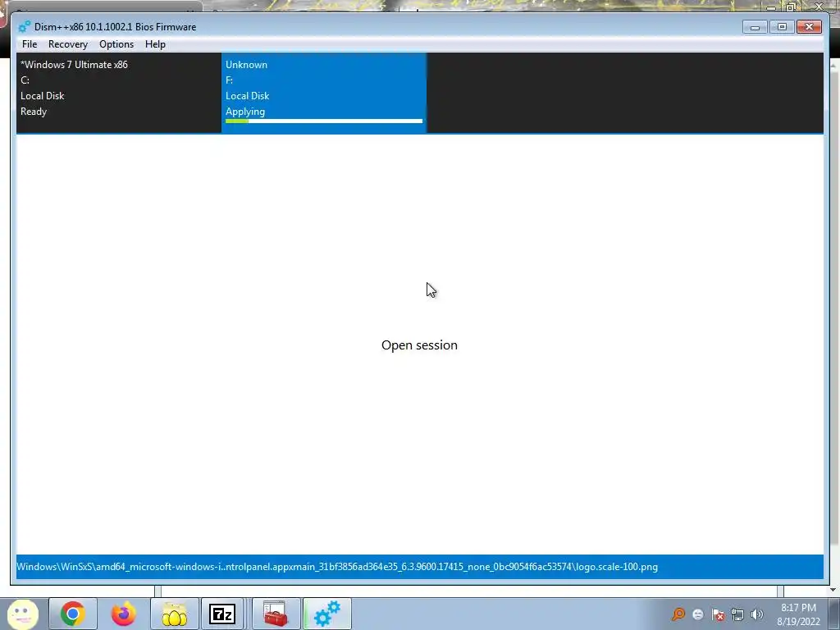Open the Windows Start menu
The height and width of the screenshot is (630, 840).
[22, 614]
